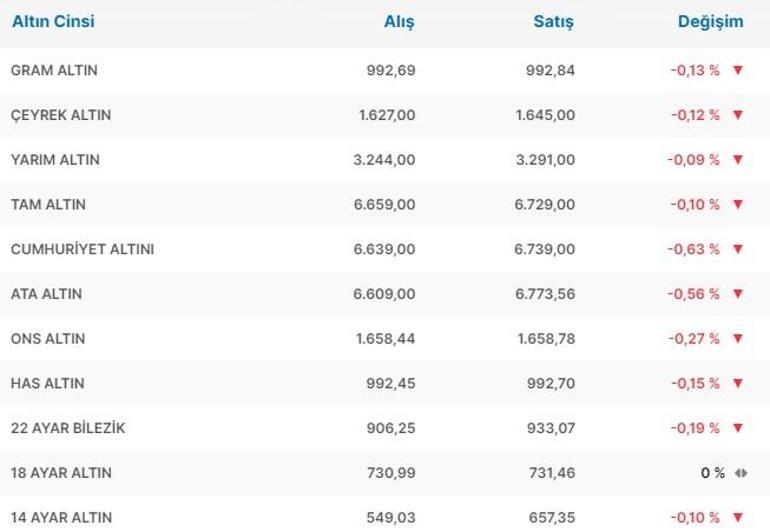Click the down arrow in 22 AYAR BİLEZİK row

(x=738, y=428)
